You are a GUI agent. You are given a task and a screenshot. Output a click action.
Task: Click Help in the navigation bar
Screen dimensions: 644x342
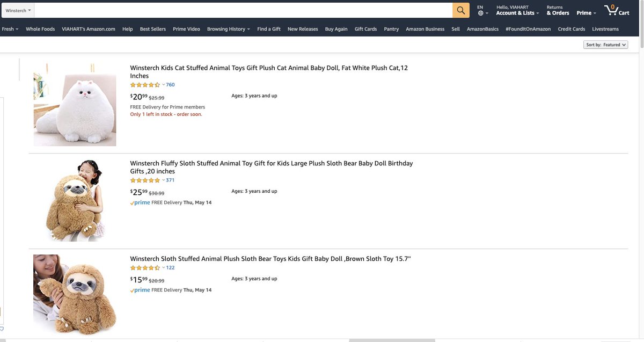tap(127, 29)
